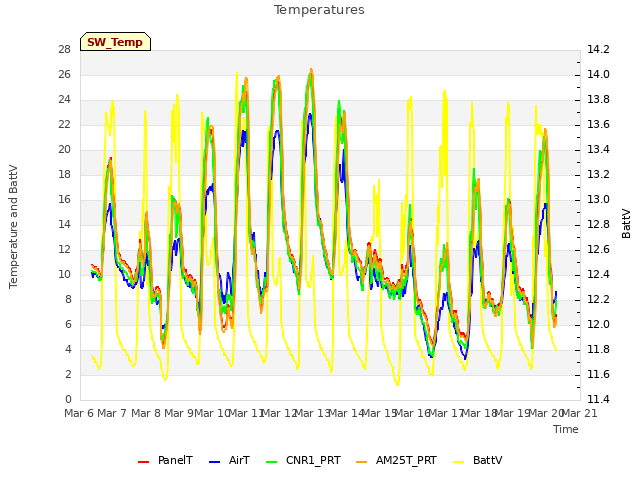Click the 12.0 value on right axis
Viewport: 640px width, 480px height.
[598, 324]
